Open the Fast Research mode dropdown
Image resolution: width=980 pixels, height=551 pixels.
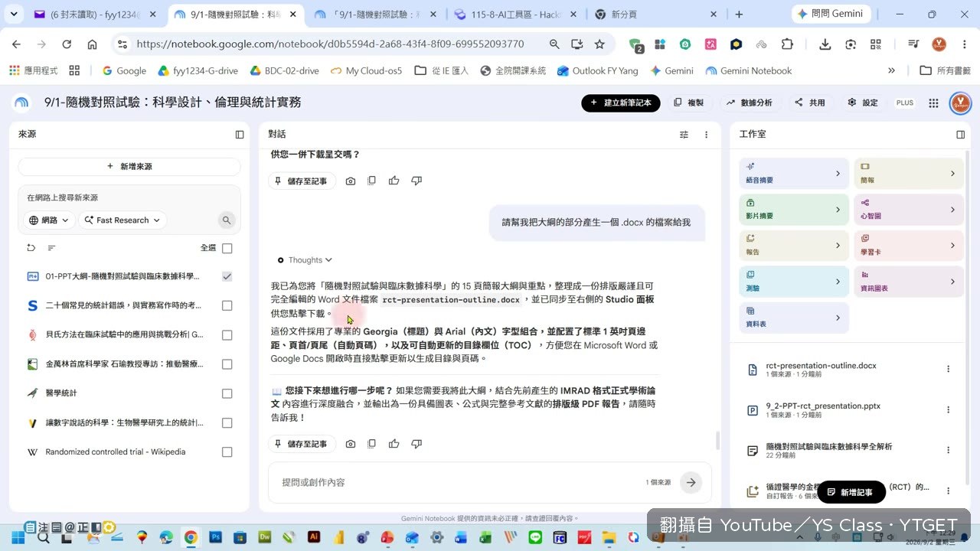point(122,220)
